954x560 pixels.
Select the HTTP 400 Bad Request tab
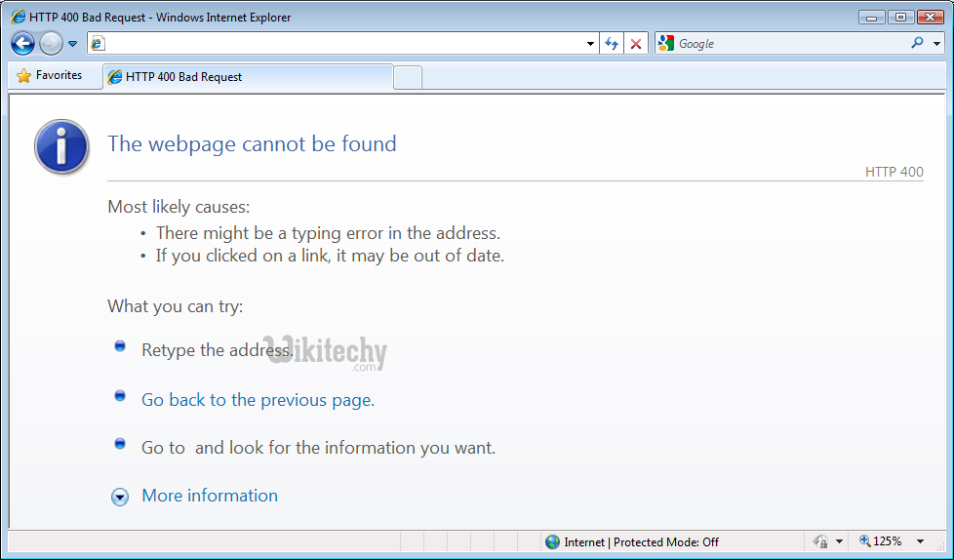point(248,77)
